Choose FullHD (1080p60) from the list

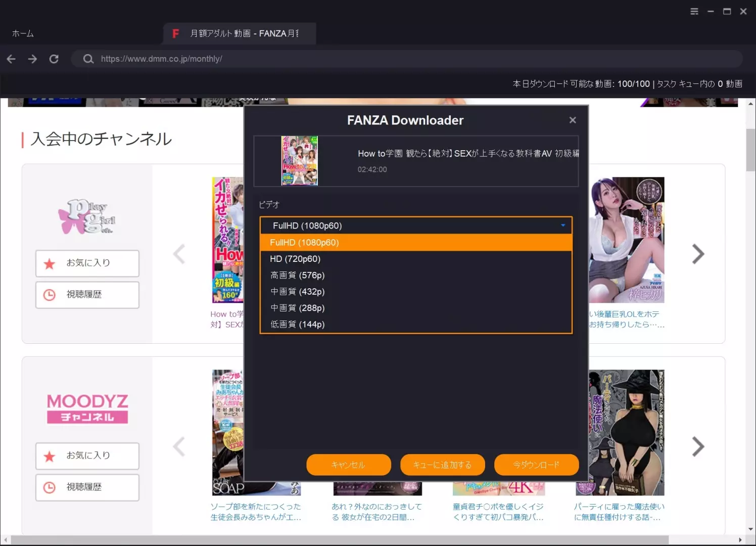point(416,243)
